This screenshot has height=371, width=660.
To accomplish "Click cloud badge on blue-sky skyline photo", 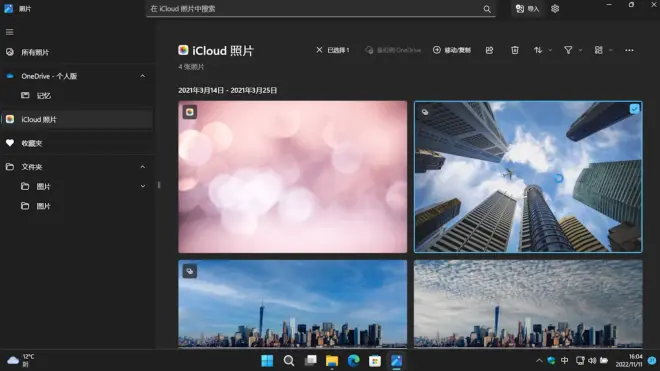I will click(190, 271).
